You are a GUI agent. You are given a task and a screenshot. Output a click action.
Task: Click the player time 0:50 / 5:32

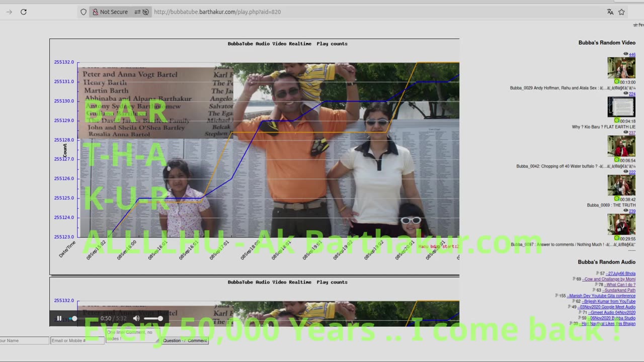tap(113, 318)
